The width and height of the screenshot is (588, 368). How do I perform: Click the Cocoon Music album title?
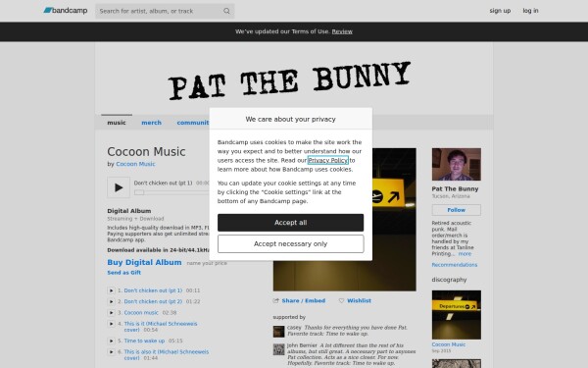tap(146, 152)
